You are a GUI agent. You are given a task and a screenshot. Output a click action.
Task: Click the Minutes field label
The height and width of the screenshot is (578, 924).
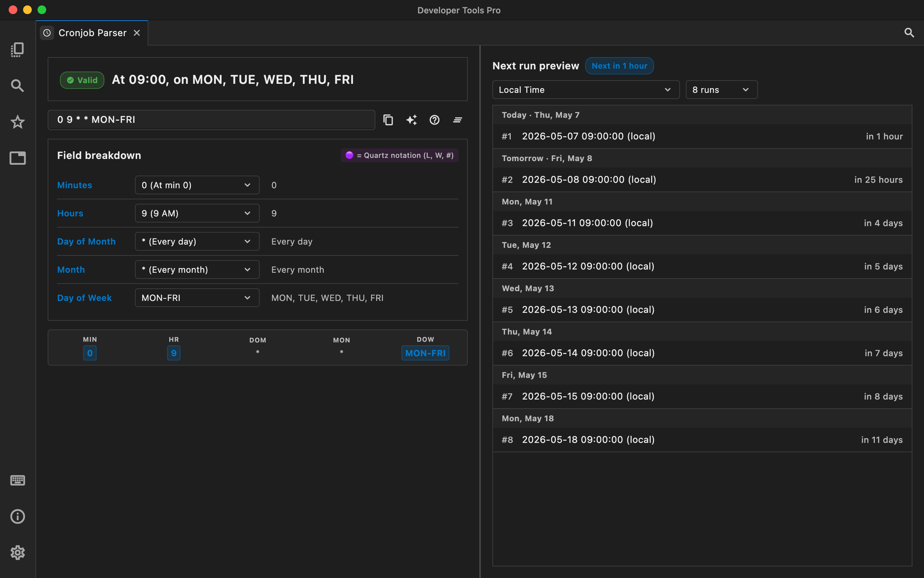[x=74, y=185]
